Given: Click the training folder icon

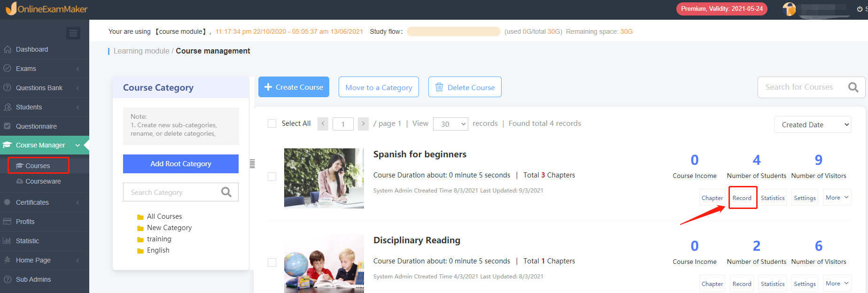Looking at the screenshot, I should coord(140,239).
